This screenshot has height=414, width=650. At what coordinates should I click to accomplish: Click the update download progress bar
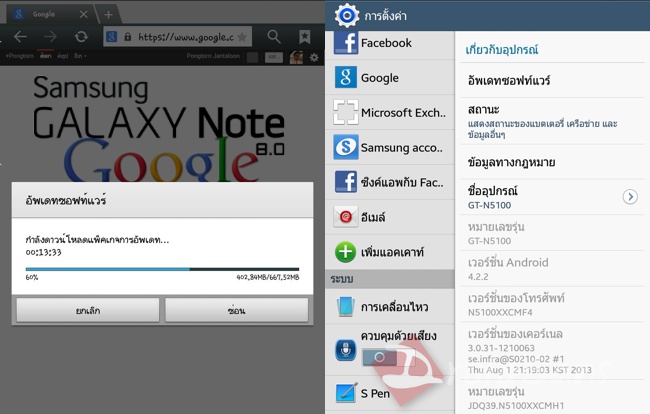(x=162, y=269)
